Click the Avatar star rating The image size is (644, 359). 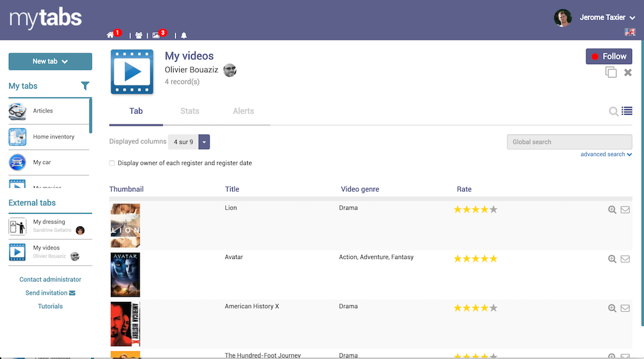click(x=475, y=259)
